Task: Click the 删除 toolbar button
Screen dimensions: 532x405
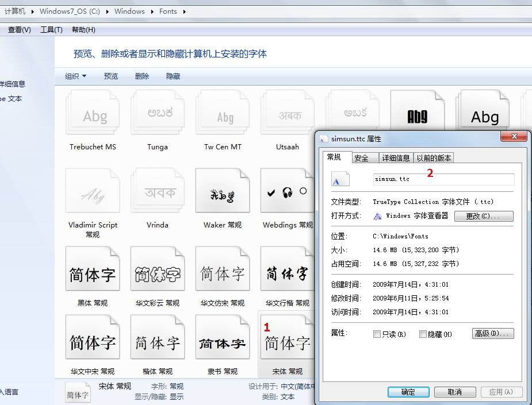Action: [x=142, y=76]
